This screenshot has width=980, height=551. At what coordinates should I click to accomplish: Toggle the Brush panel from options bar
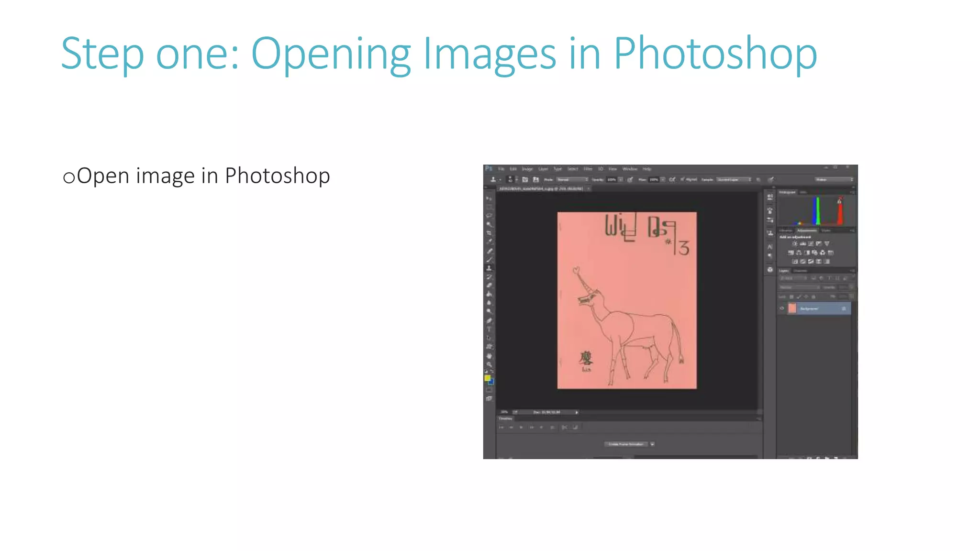pos(525,179)
